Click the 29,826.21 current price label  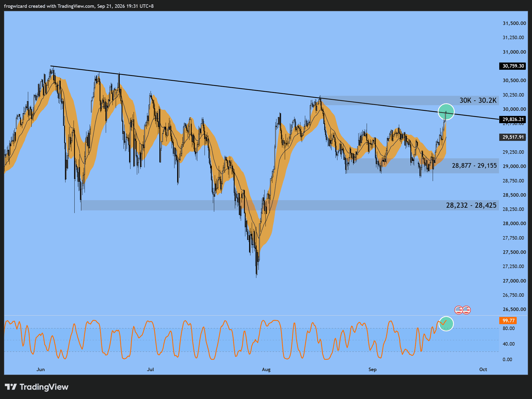click(x=513, y=119)
